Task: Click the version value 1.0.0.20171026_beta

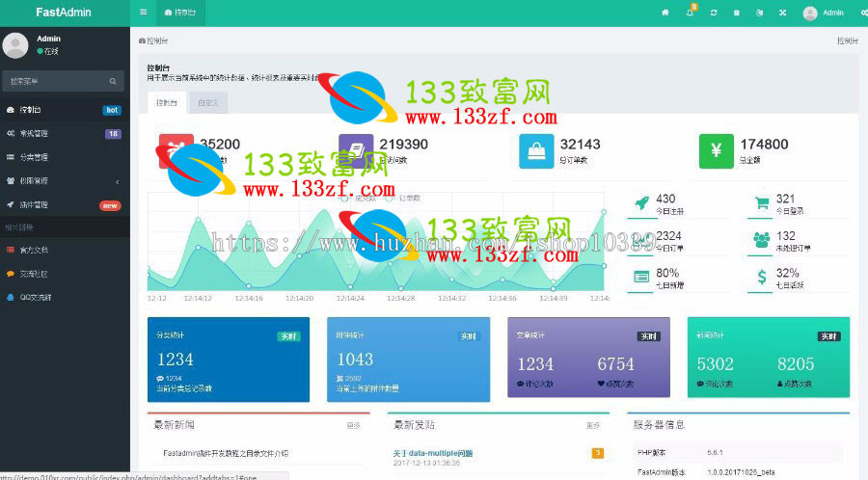Action: pyautogui.click(x=741, y=472)
